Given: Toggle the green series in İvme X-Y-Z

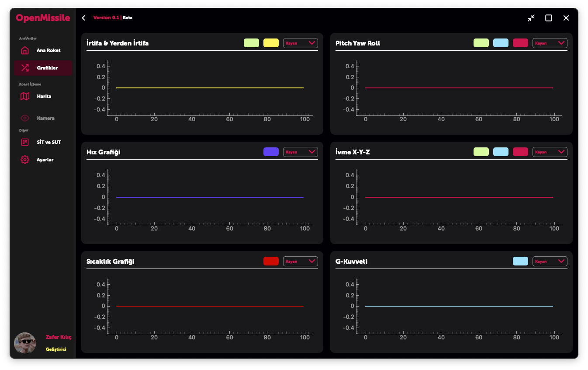Looking at the screenshot, I should pyautogui.click(x=481, y=152).
